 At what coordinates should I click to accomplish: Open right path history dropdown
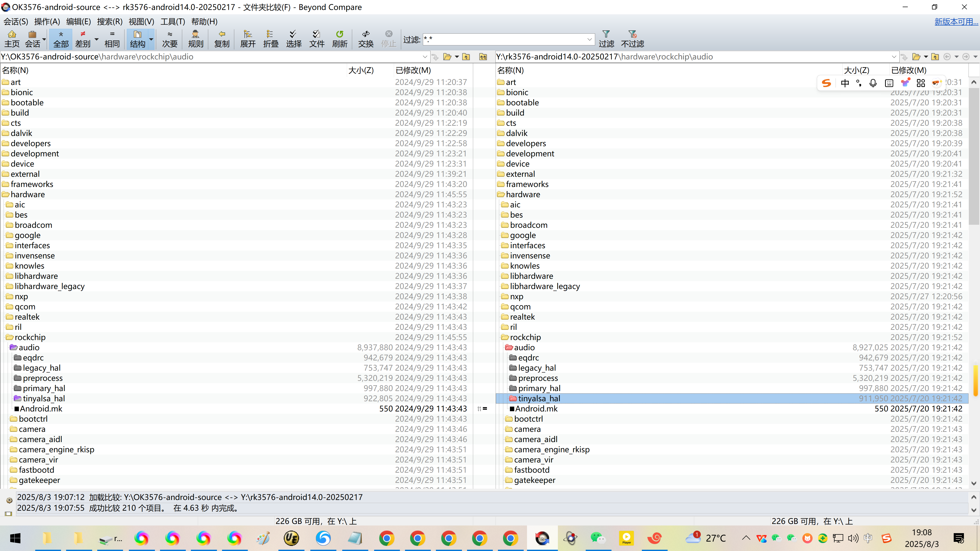click(894, 57)
